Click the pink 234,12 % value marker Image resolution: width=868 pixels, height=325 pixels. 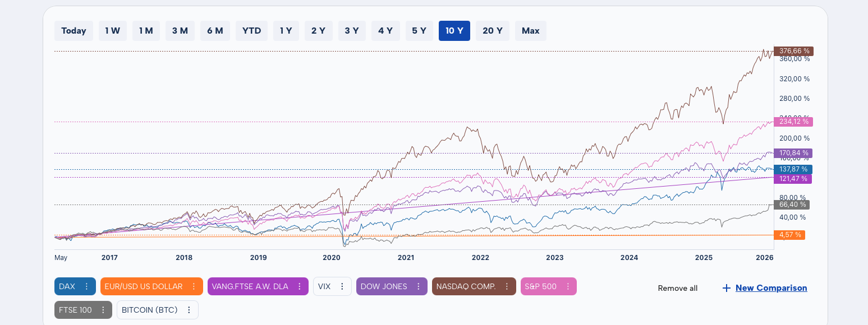click(793, 121)
